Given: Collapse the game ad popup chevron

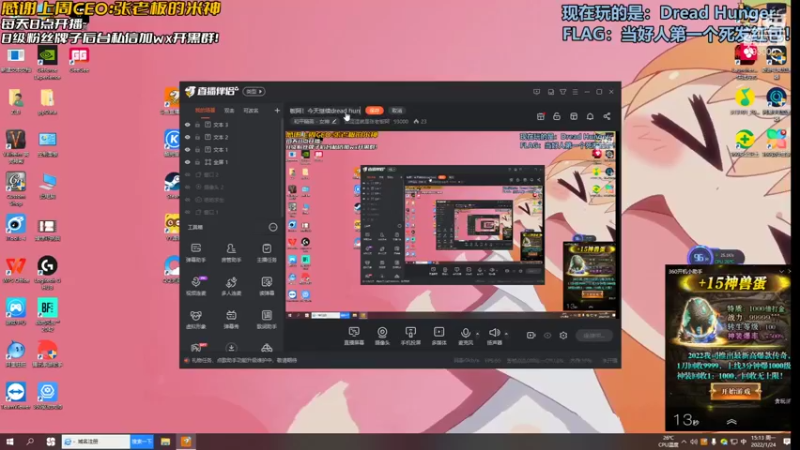Looking at the screenshot, I should tap(732, 421).
